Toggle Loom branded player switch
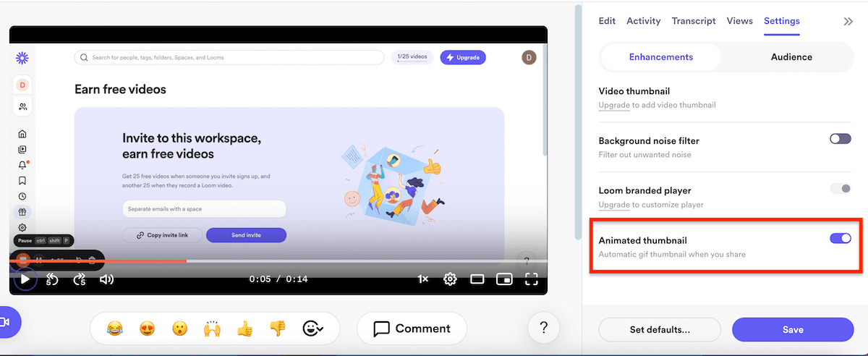The height and width of the screenshot is (356, 868). pyautogui.click(x=840, y=189)
